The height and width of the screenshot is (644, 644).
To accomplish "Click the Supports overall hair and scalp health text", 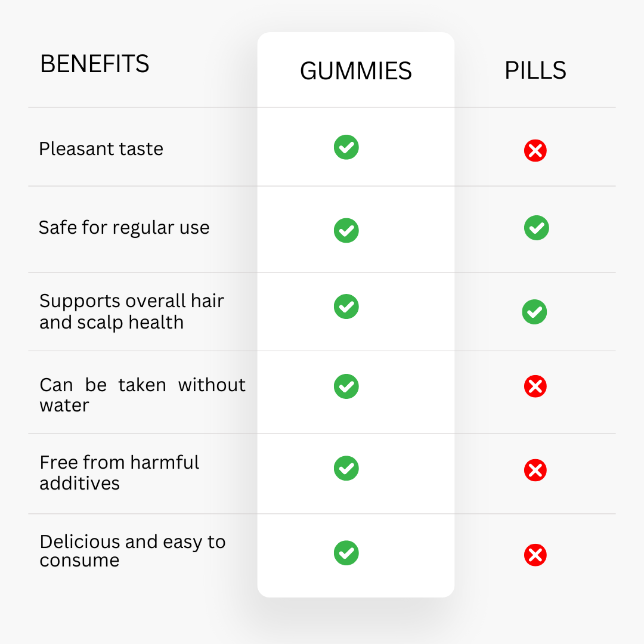I will click(131, 312).
